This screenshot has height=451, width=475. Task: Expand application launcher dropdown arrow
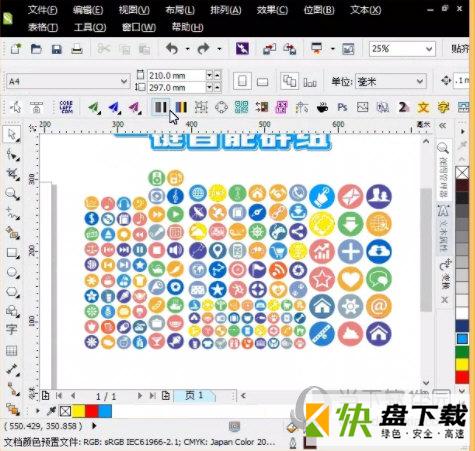(332, 49)
